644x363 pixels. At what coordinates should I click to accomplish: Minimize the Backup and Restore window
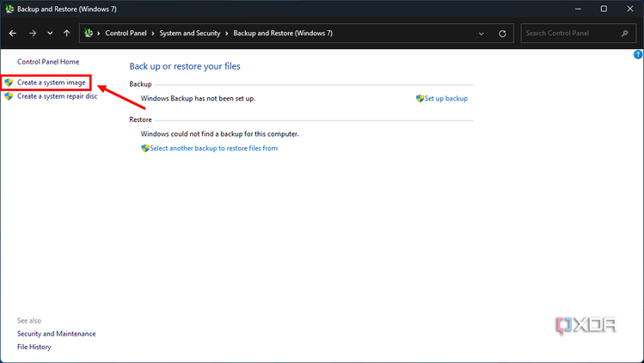point(578,9)
